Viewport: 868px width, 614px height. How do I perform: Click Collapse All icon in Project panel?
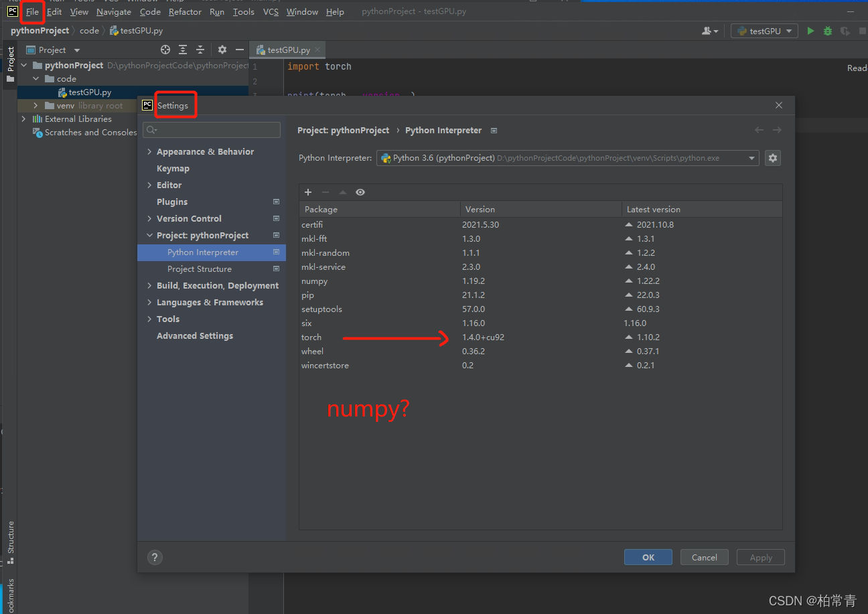(x=200, y=50)
